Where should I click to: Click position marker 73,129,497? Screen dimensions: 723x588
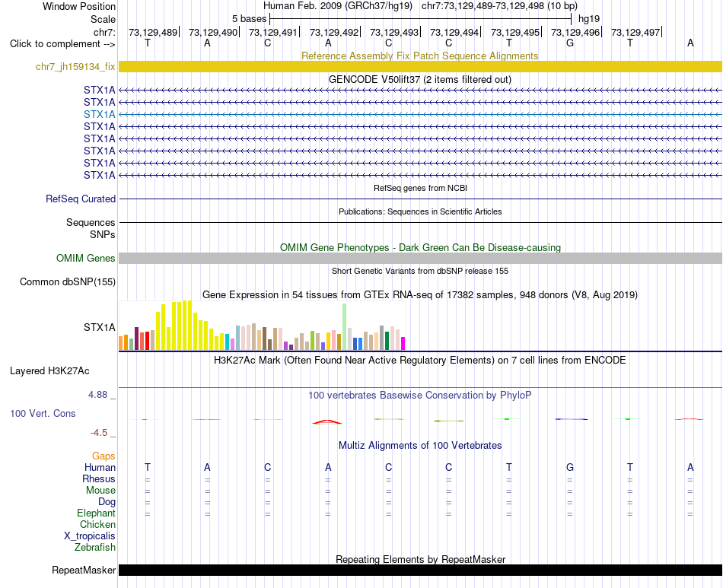[635, 32]
